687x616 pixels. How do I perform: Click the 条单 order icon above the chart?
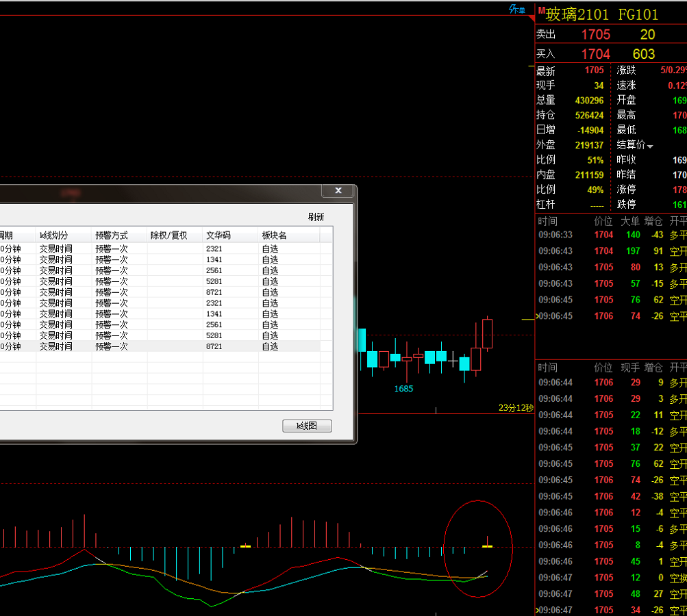tap(517, 9)
